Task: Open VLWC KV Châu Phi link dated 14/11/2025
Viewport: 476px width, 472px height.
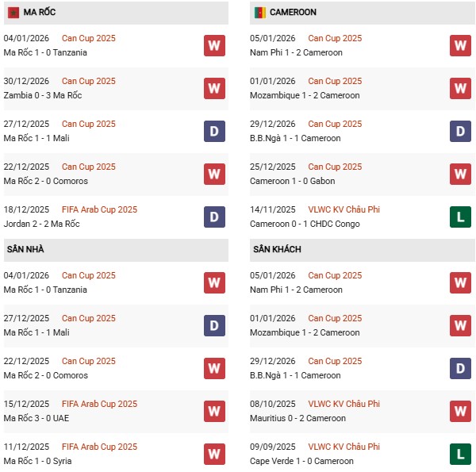Action: click(344, 209)
